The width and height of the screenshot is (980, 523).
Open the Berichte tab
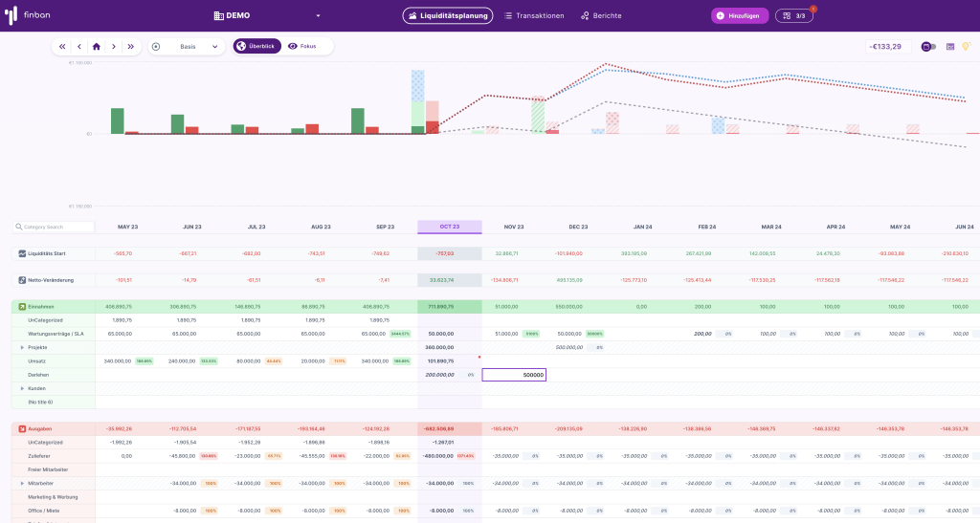[600, 15]
